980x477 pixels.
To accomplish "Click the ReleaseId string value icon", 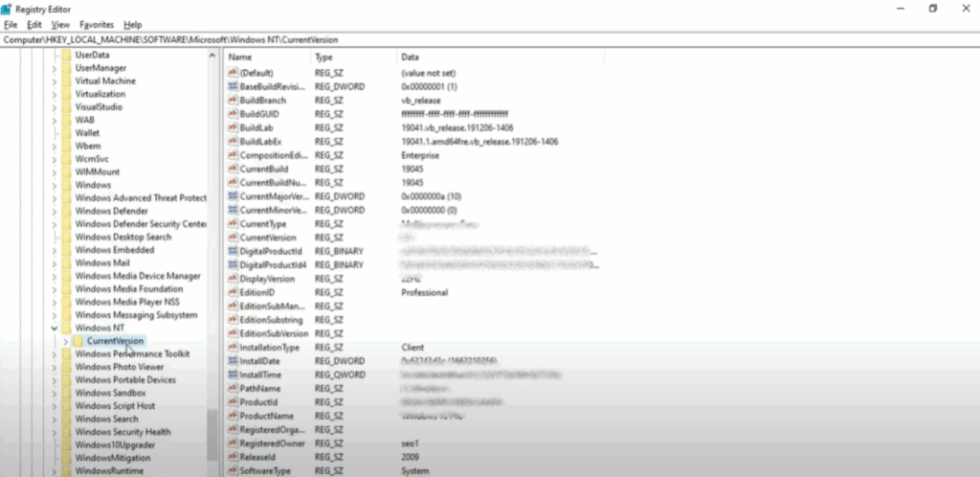I will point(234,457).
